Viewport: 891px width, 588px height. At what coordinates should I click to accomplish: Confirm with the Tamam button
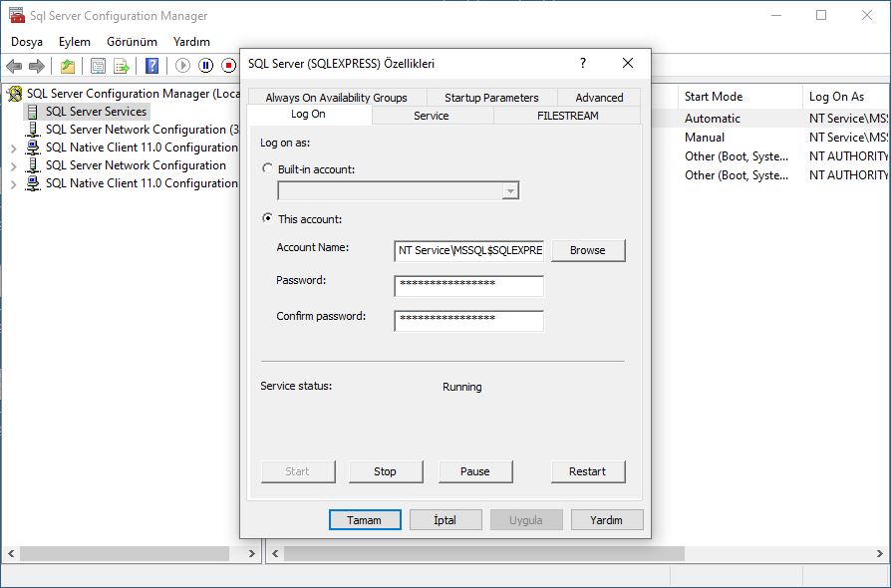[x=365, y=520]
